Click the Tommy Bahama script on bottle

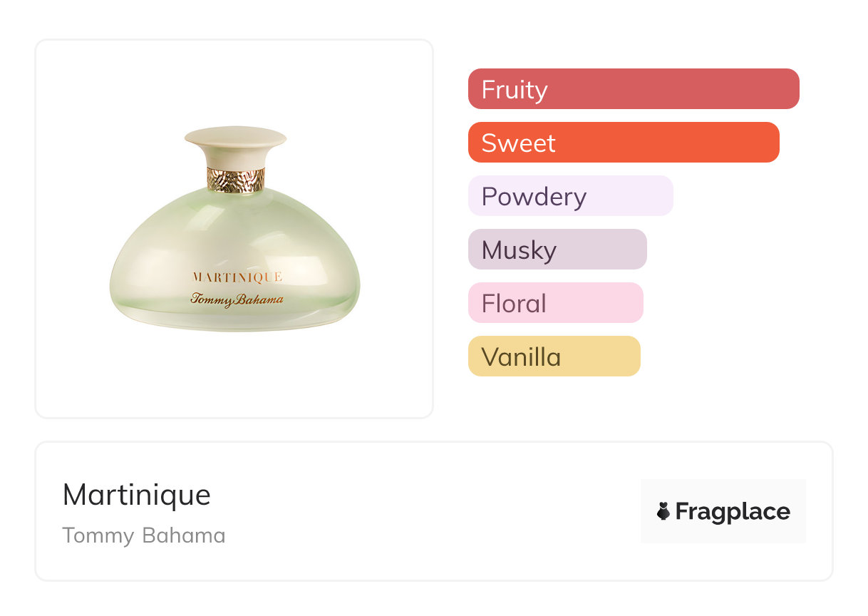[237, 299]
